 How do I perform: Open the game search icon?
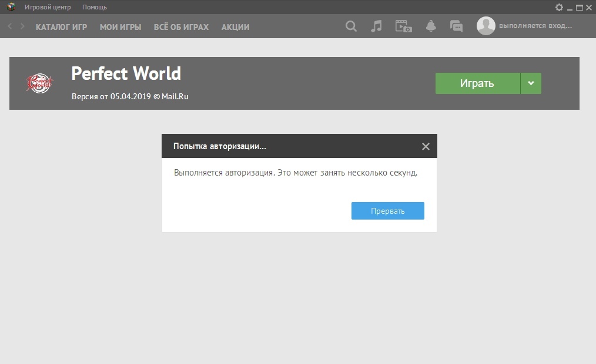tap(351, 26)
